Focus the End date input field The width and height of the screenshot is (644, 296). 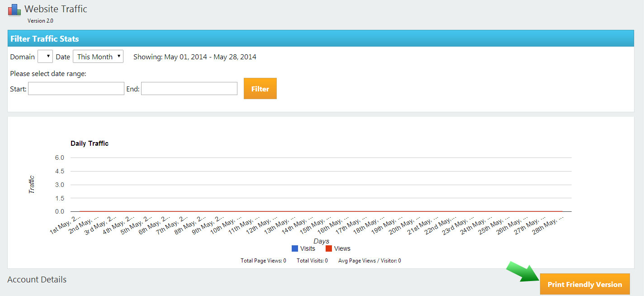(189, 89)
